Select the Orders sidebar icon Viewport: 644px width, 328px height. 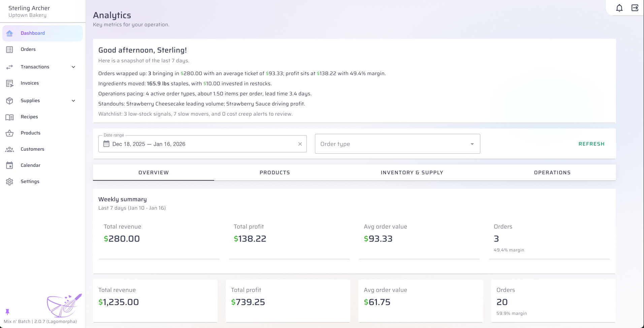coord(10,49)
